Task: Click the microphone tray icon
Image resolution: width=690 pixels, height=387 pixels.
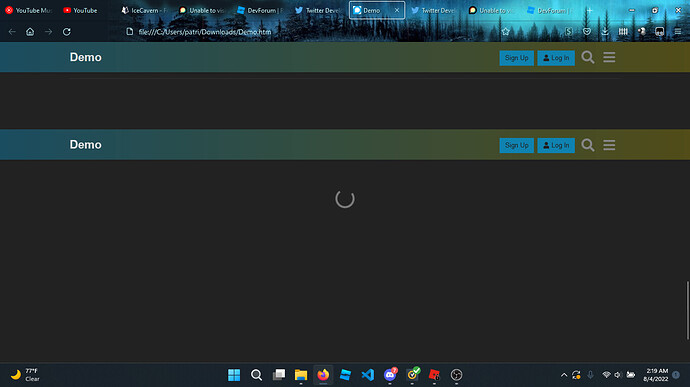Action: click(x=591, y=375)
